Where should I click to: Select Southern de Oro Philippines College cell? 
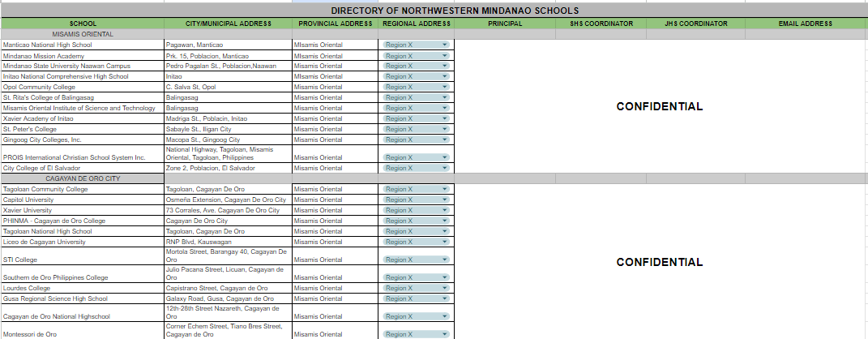click(x=83, y=273)
